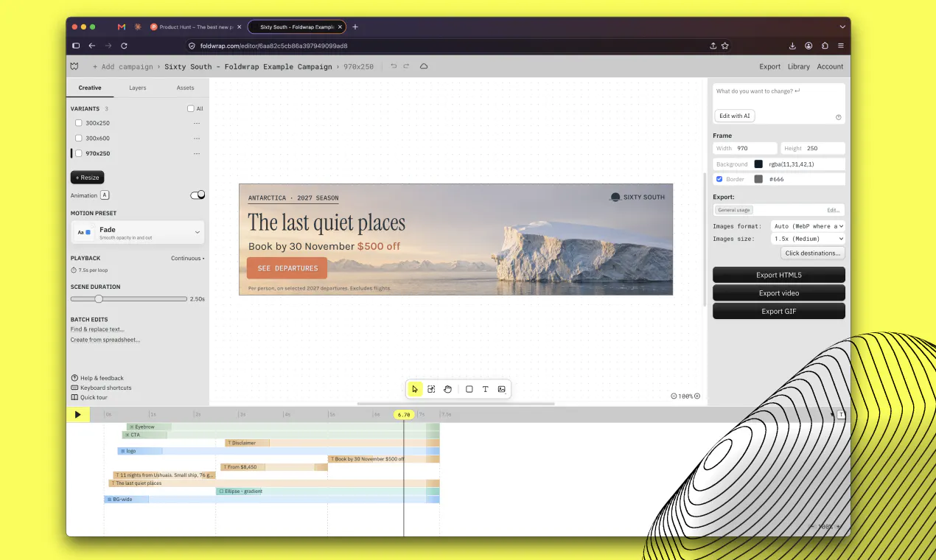This screenshot has width=936, height=560.
Task: Click the Export HTML5 button
Action: (x=779, y=275)
